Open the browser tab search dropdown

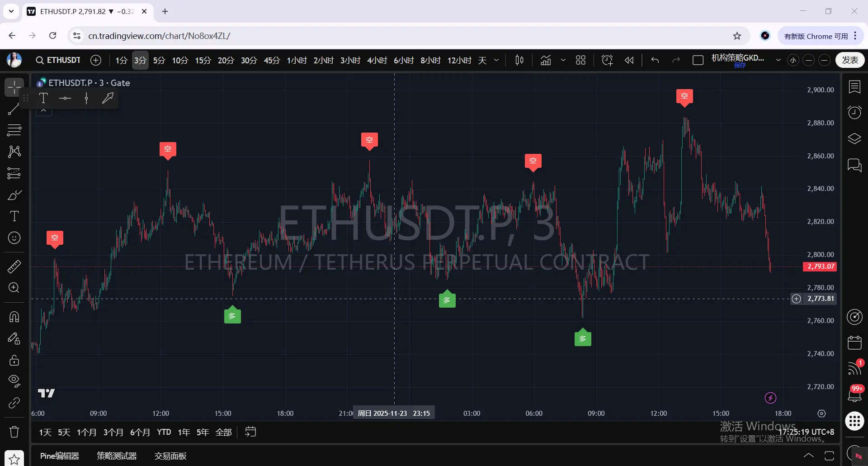point(11,11)
